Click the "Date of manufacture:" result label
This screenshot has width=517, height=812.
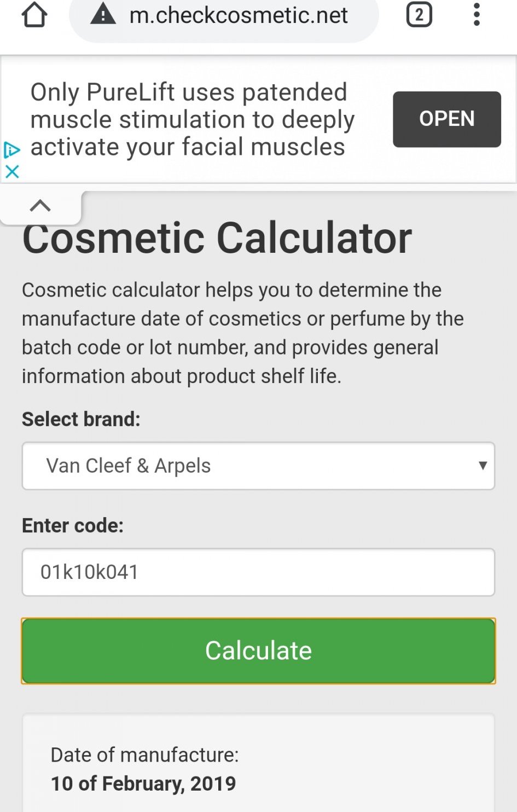pos(144,755)
